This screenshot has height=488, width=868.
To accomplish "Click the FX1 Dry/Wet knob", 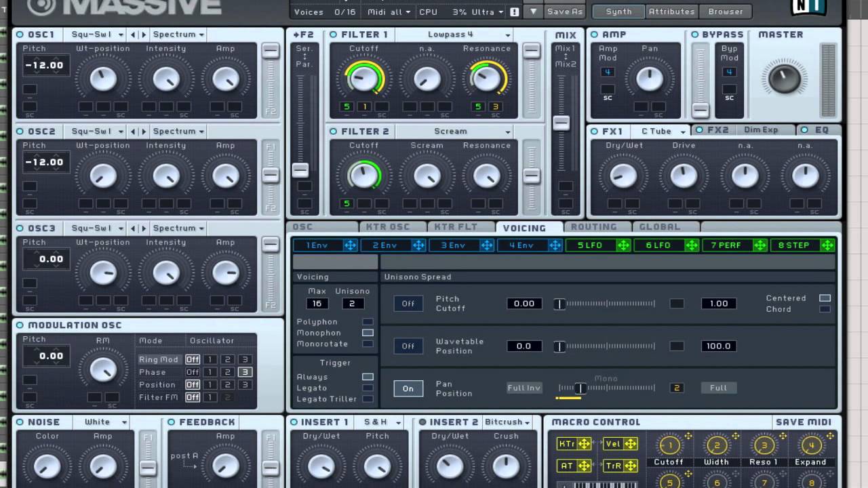I will point(623,176).
